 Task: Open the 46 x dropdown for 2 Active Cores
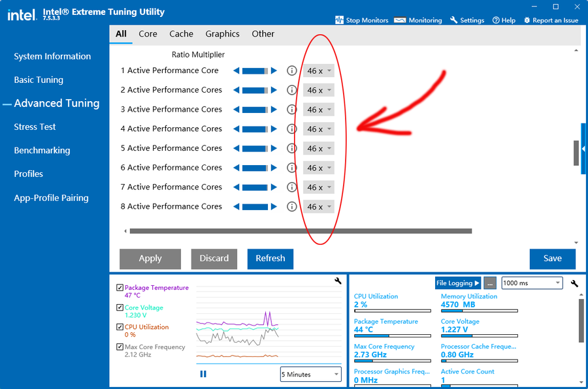(x=319, y=90)
